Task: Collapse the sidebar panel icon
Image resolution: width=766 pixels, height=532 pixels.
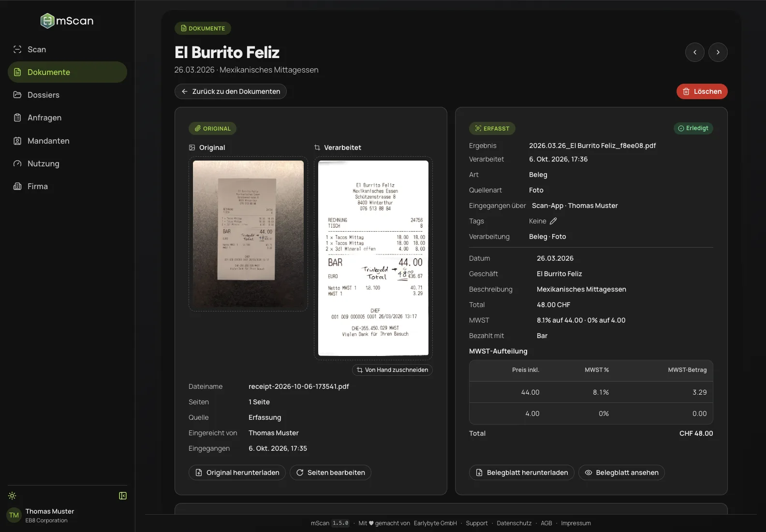Action: 123,496
